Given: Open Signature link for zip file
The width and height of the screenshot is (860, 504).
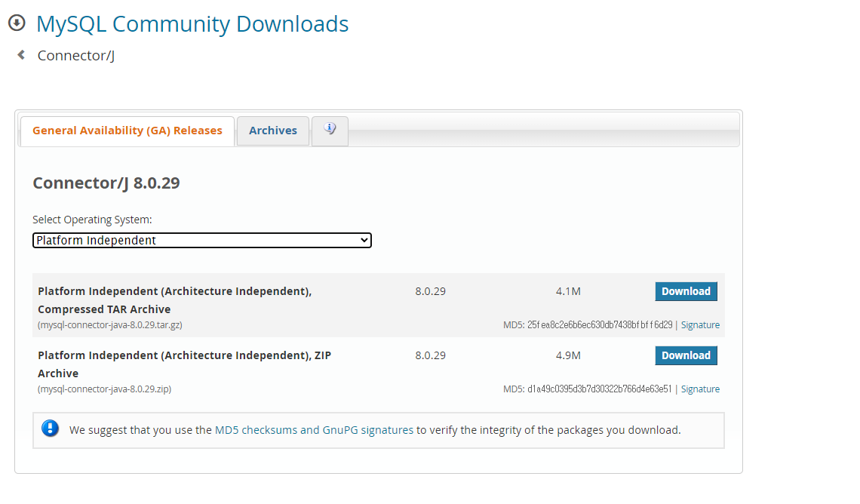Looking at the screenshot, I should point(700,389).
